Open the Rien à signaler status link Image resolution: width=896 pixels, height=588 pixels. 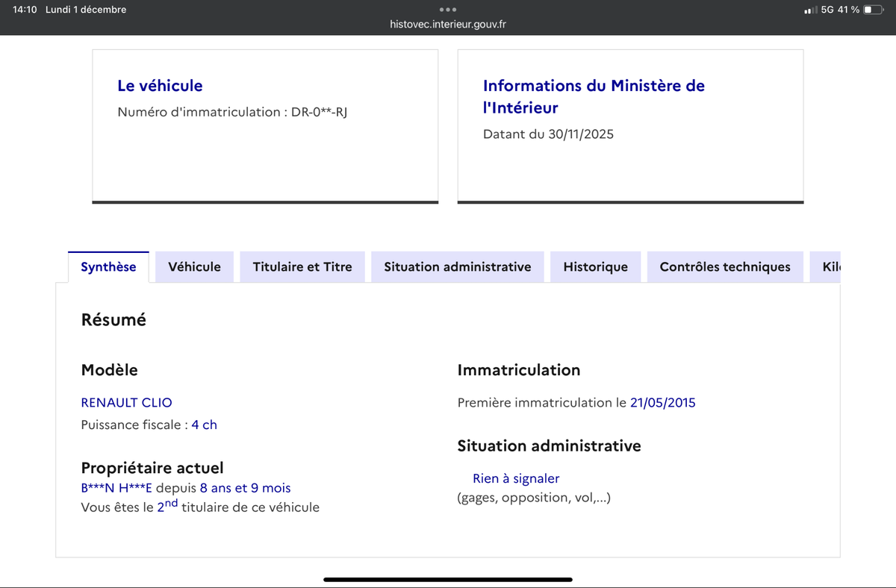(516, 478)
